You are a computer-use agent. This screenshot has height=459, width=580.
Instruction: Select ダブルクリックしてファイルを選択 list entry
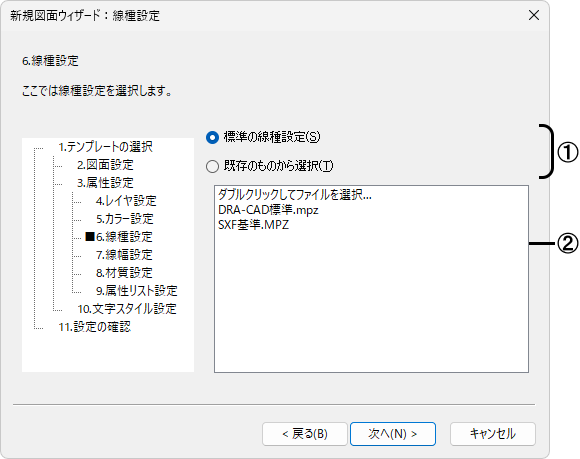294,195
